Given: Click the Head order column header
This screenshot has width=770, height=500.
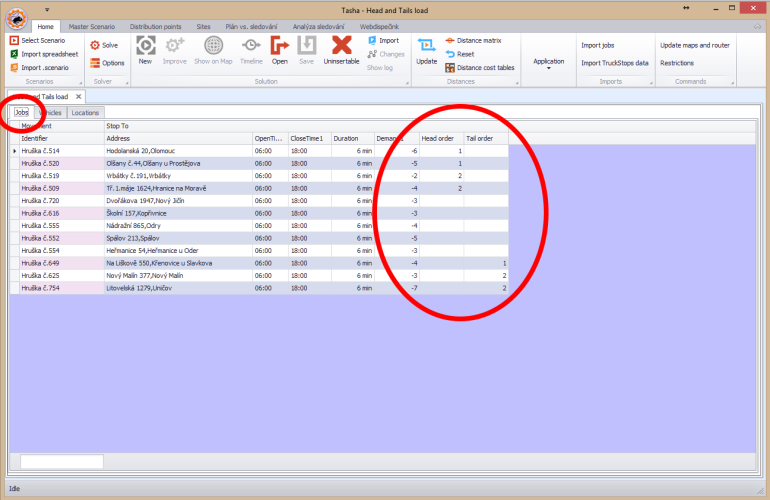Looking at the screenshot, I should tap(441, 139).
